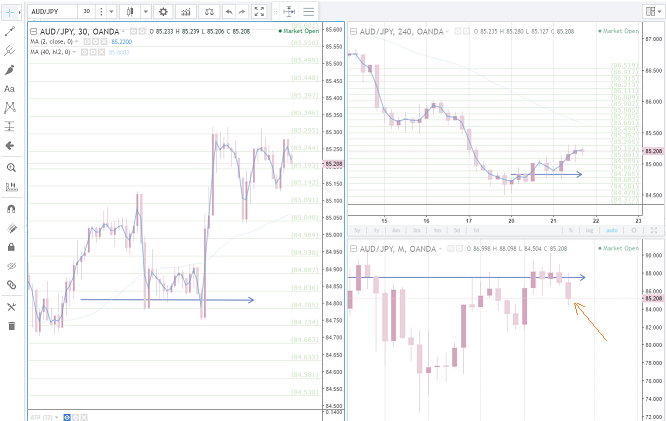Switch to log scale on 240 chart
The image size is (666, 421).
coord(589,229)
